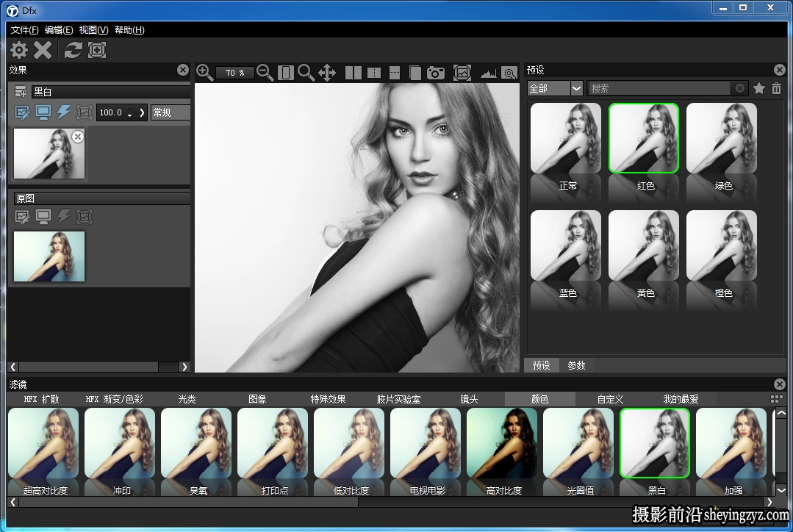Enable horizontal split comparison view
Screen dimensions: 793x532
click(395, 73)
